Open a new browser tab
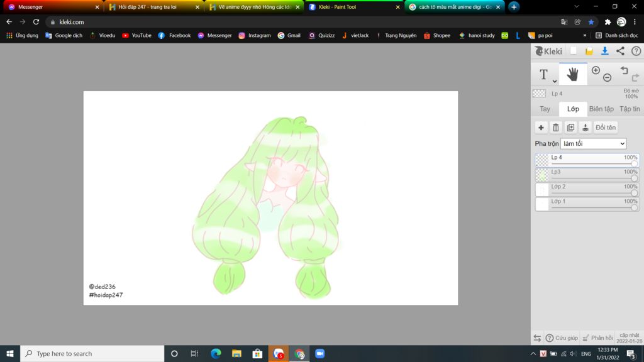The width and height of the screenshot is (644, 362). pyautogui.click(x=514, y=7)
